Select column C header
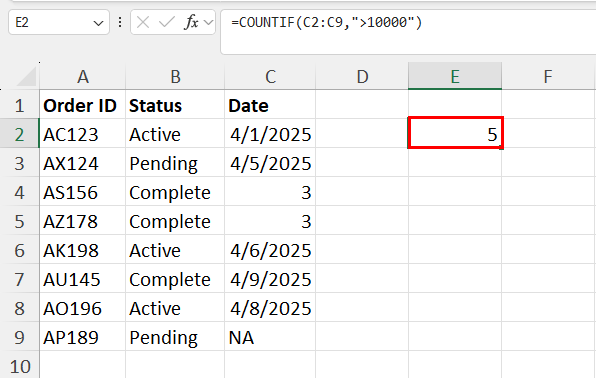 (270, 76)
